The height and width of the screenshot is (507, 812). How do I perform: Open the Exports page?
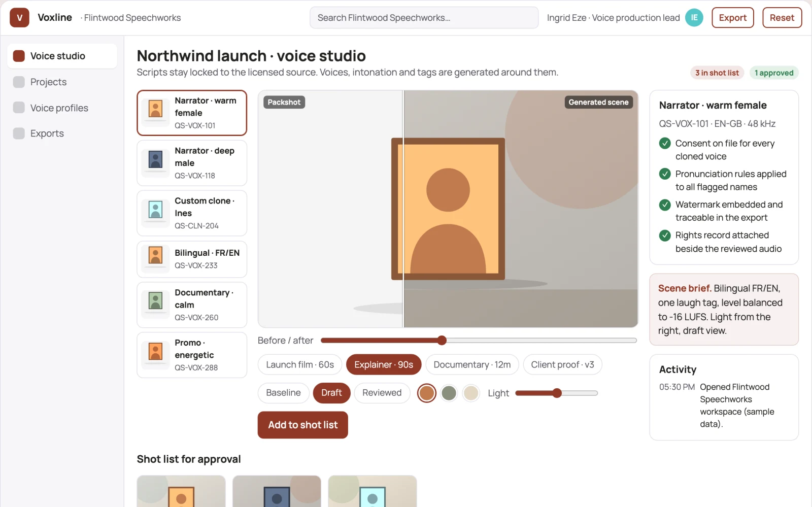tap(62, 133)
